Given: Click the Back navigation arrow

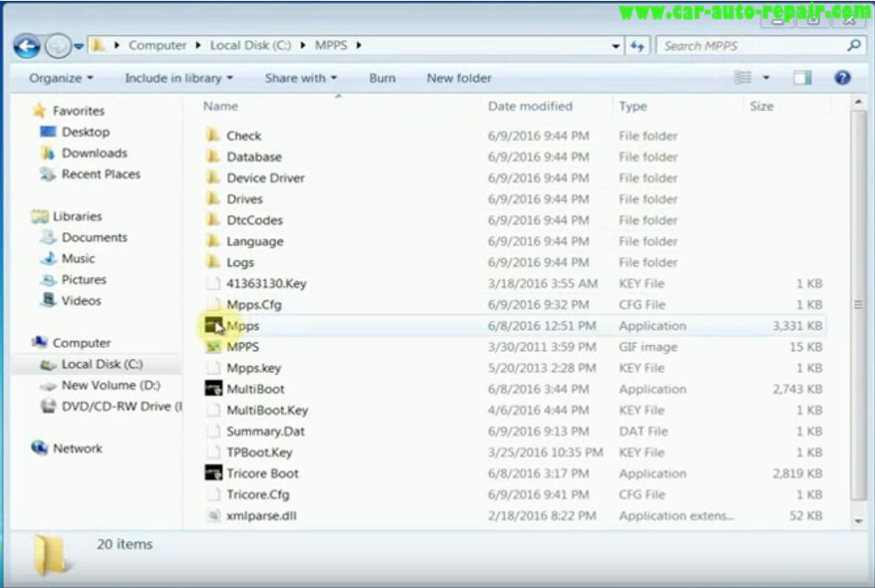Looking at the screenshot, I should (x=27, y=46).
